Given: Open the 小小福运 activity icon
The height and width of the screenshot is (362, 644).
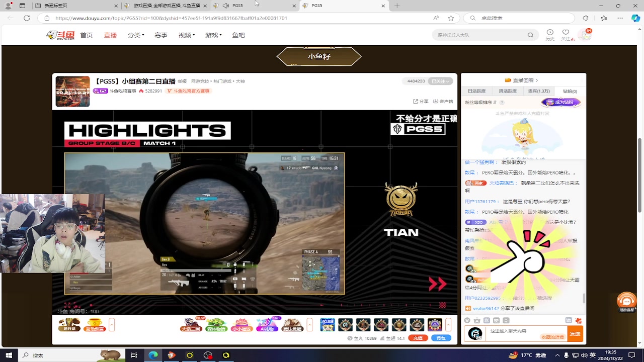Looking at the screenshot, I should (242, 325).
